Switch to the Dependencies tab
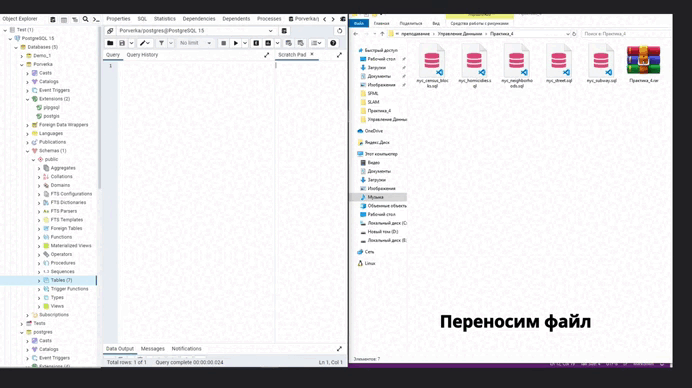This screenshot has width=692, height=388. coord(199,19)
